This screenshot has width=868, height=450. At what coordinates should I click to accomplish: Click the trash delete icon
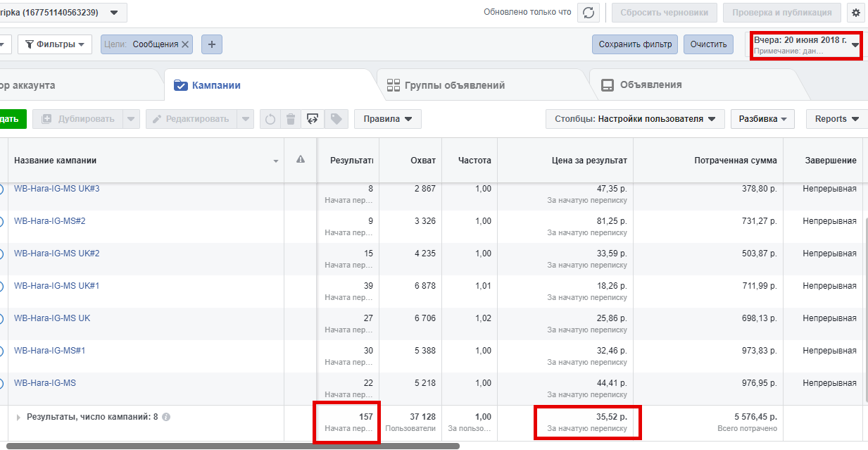tap(290, 119)
